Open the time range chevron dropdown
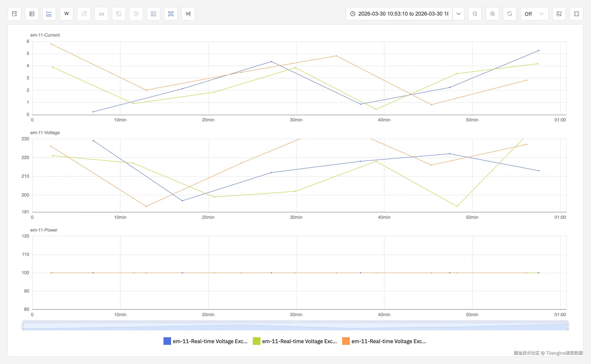The width and height of the screenshot is (591, 364). (x=458, y=14)
